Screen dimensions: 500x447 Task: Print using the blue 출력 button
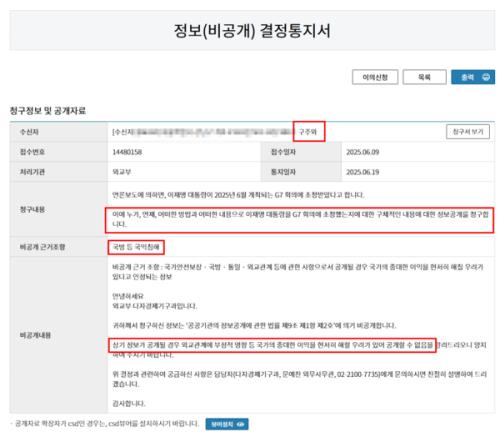tap(473, 77)
